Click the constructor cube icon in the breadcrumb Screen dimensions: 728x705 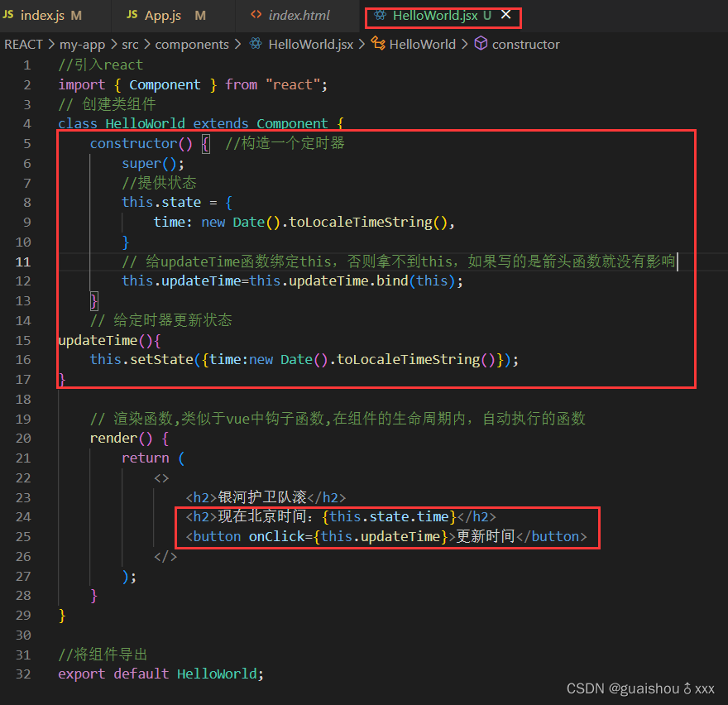pos(482,44)
